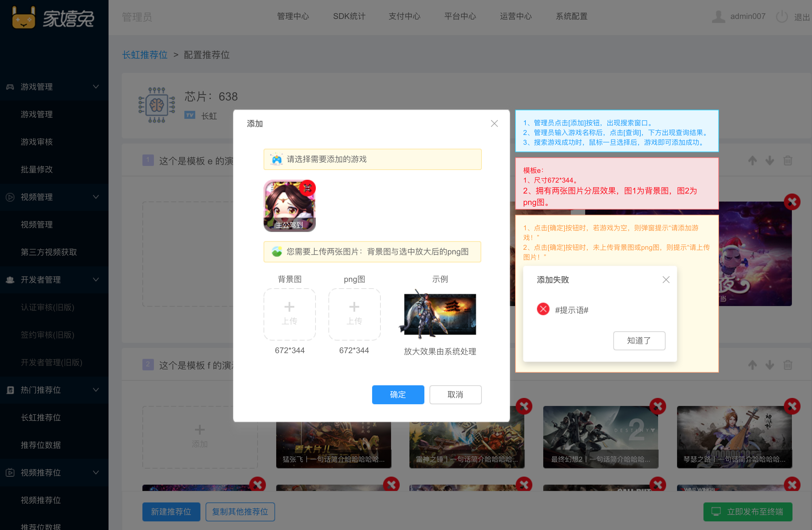Collapse the 热门推荐位 sidebar section
The width and height of the screenshot is (812, 530).
tap(96, 390)
